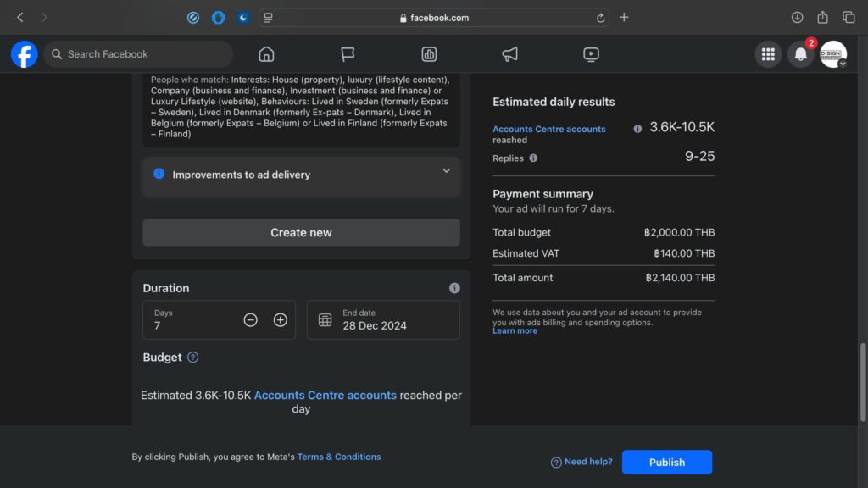Open the Facebook menu grid
868x488 pixels.
coord(768,54)
